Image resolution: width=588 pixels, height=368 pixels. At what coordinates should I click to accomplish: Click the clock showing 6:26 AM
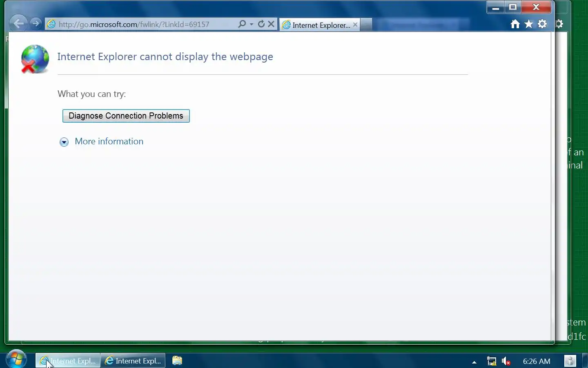(537, 361)
